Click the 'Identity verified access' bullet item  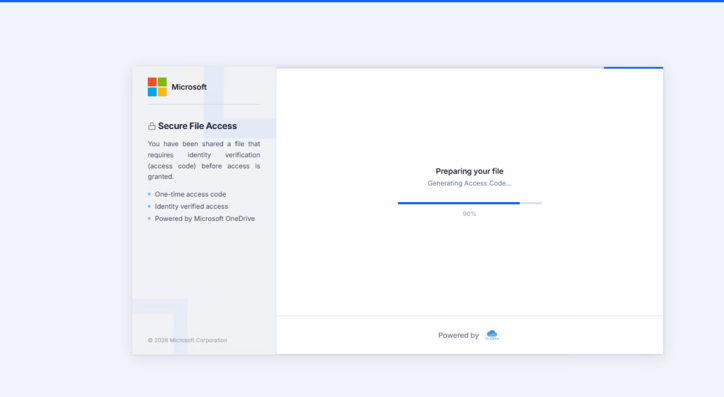pyautogui.click(x=191, y=206)
